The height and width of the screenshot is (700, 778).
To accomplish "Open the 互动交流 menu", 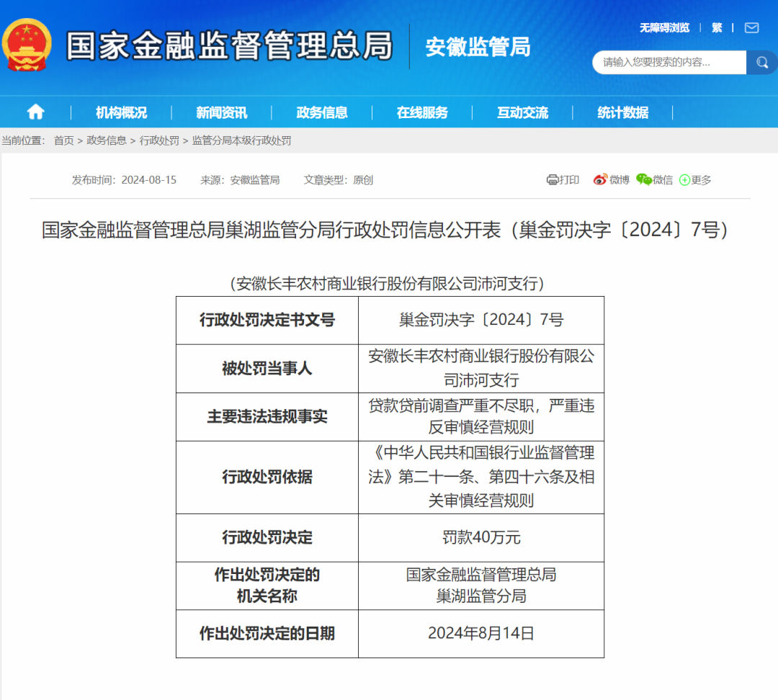I will coord(522,112).
